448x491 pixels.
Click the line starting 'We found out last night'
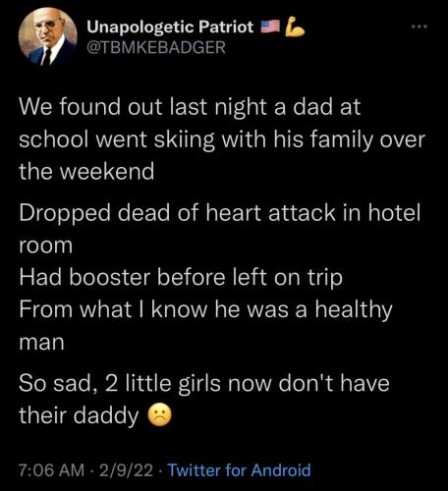pos(190,108)
